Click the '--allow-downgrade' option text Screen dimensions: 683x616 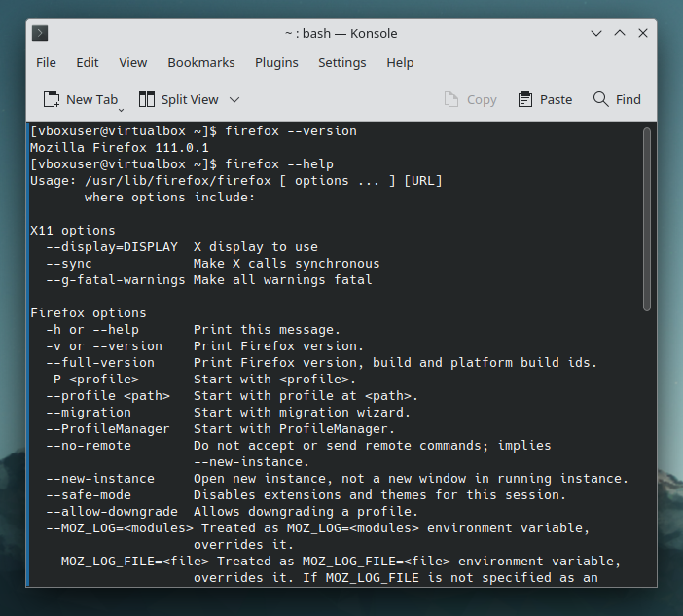(x=112, y=512)
